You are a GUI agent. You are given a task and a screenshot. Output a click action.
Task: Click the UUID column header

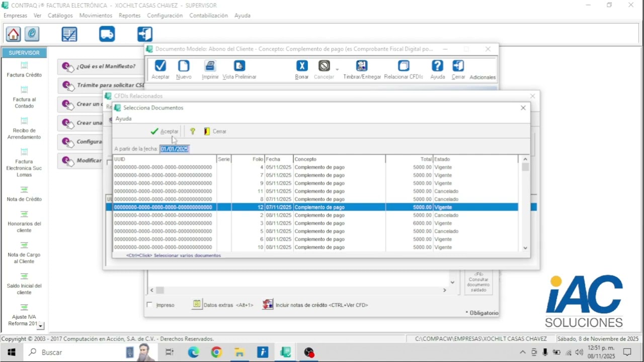pos(165,159)
